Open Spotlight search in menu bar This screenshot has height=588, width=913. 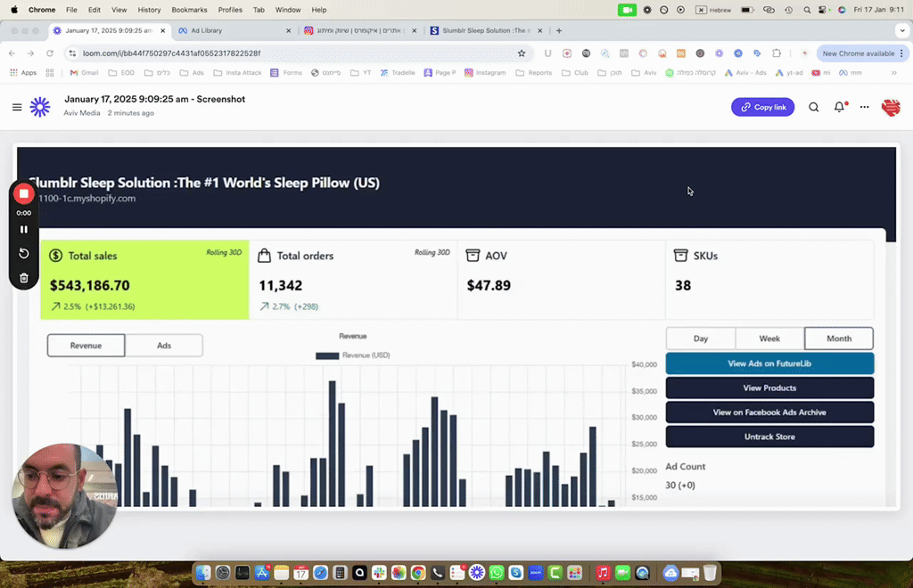(806, 10)
